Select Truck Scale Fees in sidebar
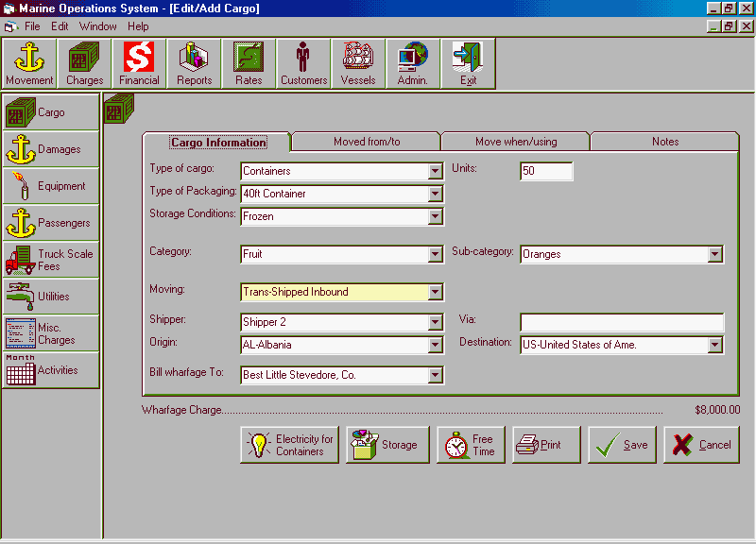 click(x=50, y=260)
